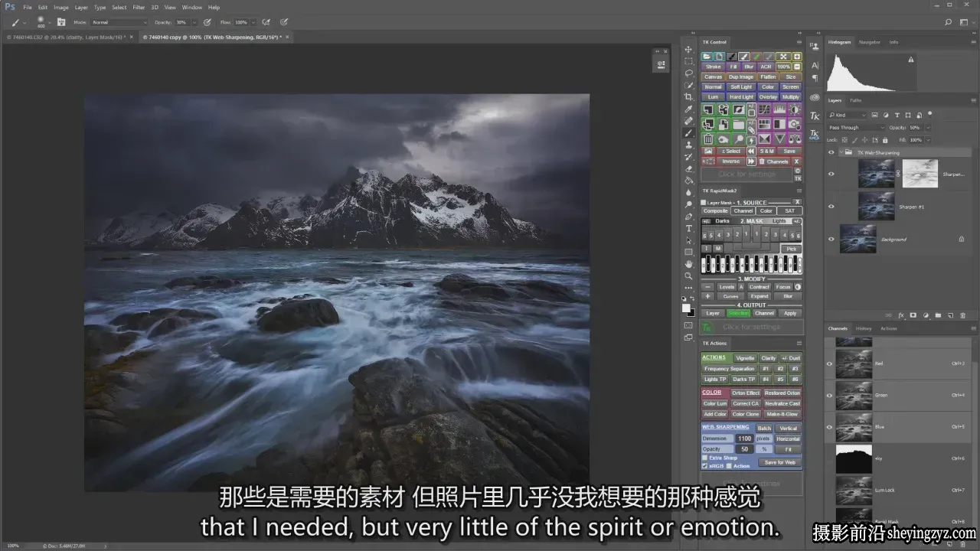Open the Layer menu

(x=80, y=7)
